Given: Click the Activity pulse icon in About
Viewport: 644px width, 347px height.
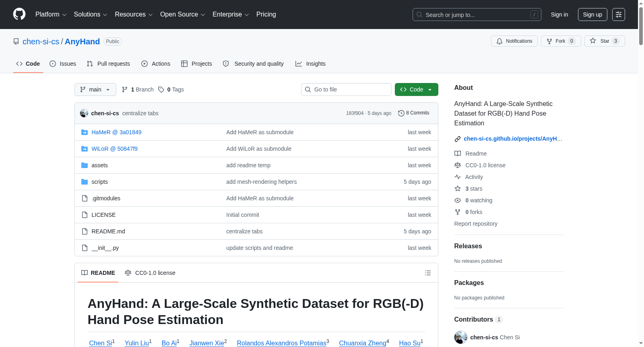Looking at the screenshot, I should 458,177.
